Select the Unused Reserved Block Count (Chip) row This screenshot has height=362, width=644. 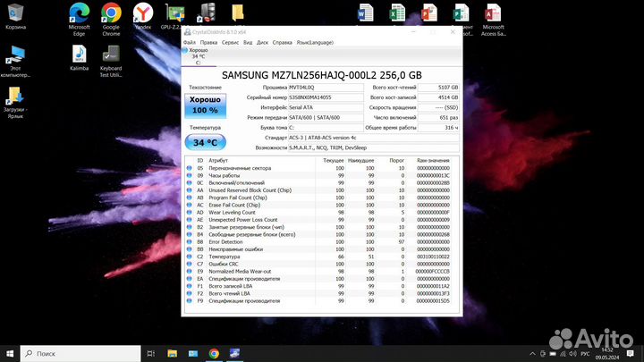pyautogui.click(x=322, y=190)
